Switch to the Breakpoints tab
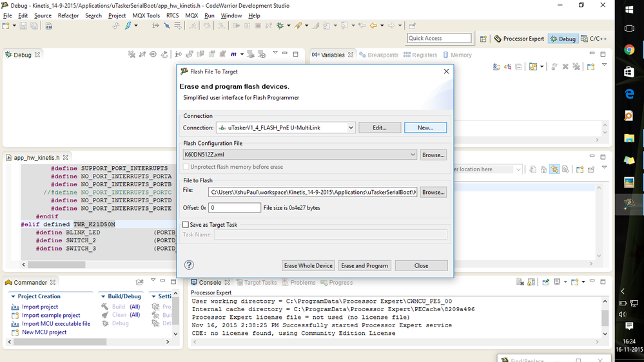This screenshot has height=362, width=644. tap(378, 55)
